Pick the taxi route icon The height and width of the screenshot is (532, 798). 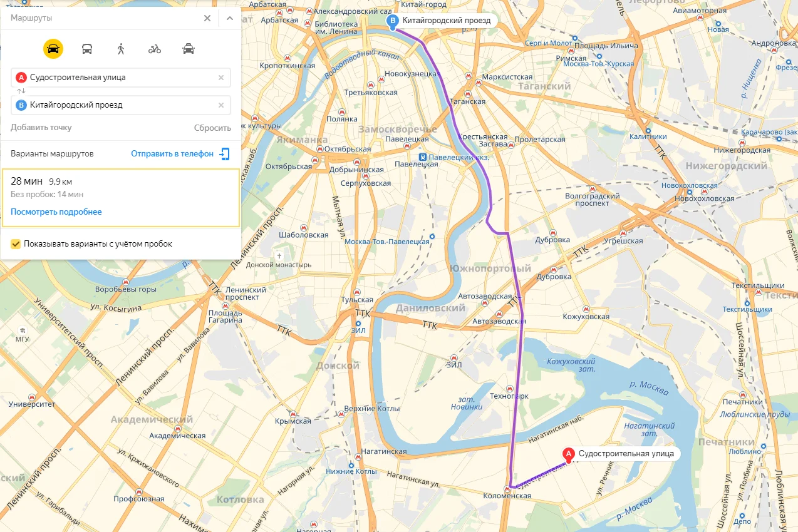coord(189,49)
